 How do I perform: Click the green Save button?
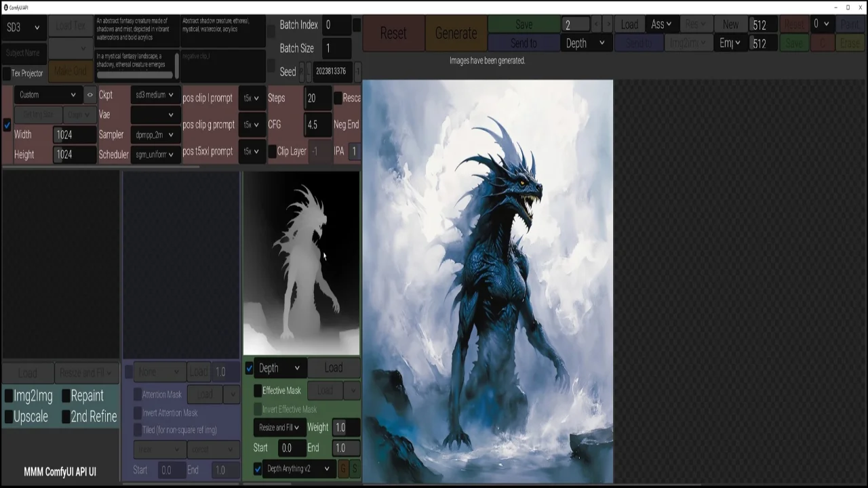point(524,24)
